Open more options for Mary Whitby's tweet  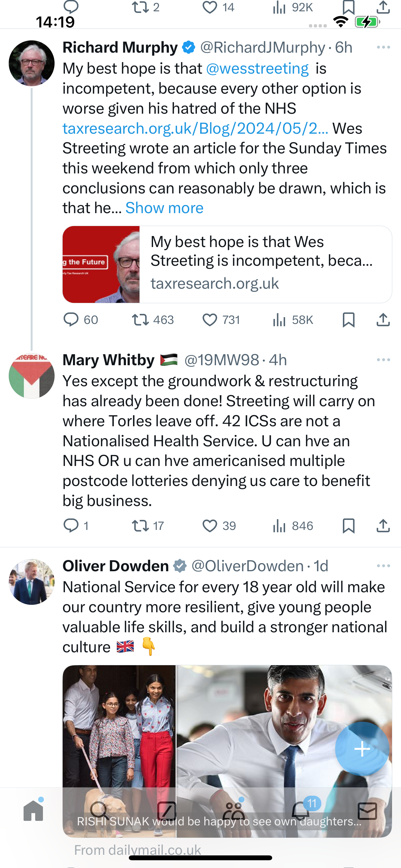(x=384, y=360)
